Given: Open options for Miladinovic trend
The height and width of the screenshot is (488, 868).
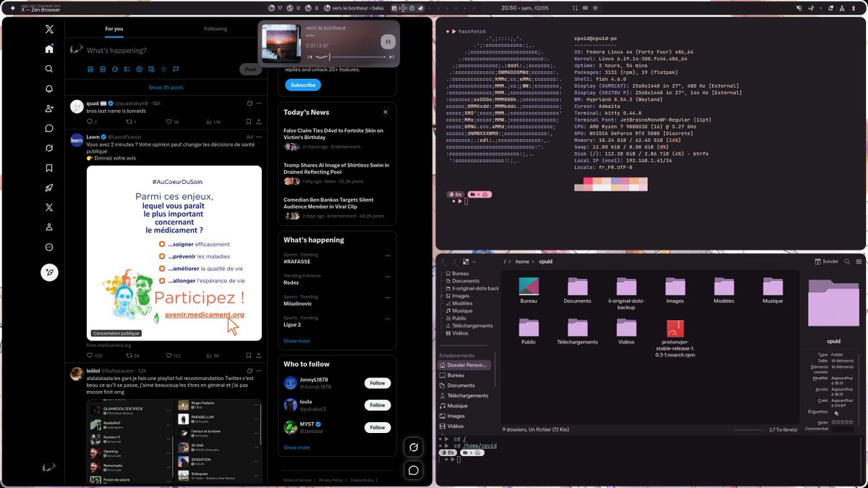Looking at the screenshot, I should click(x=388, y=298).
